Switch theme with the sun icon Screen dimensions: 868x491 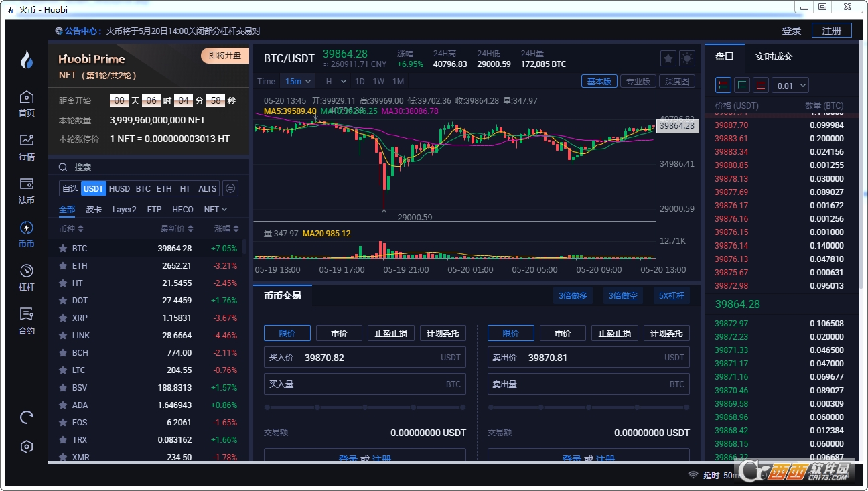[687, 58]
